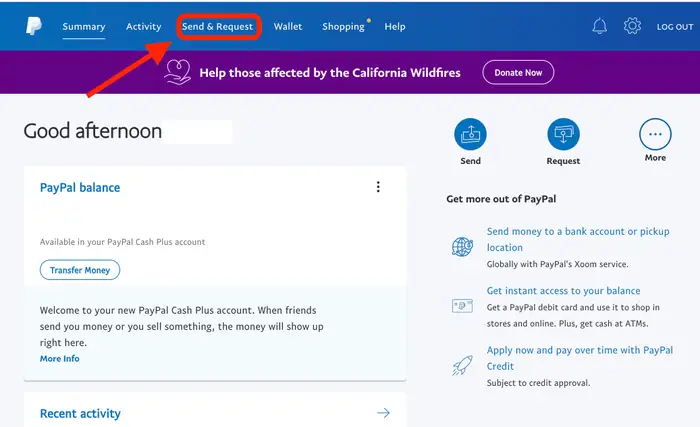Screen dimensions: 700x427
Task: Click the Donate Now button
Action: pyautogui.click(x=518, y=72)
